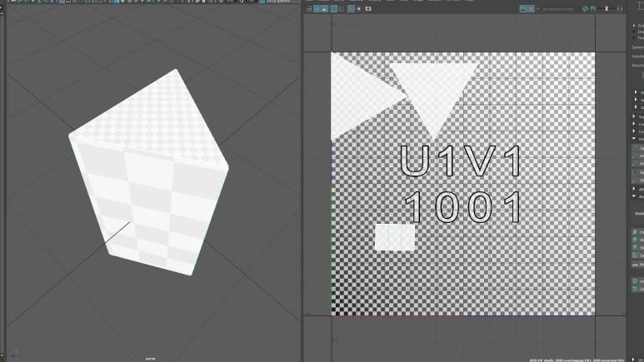Toggle the texture image display icon
This screenshot has height=362, width=644.
[523, 8]
